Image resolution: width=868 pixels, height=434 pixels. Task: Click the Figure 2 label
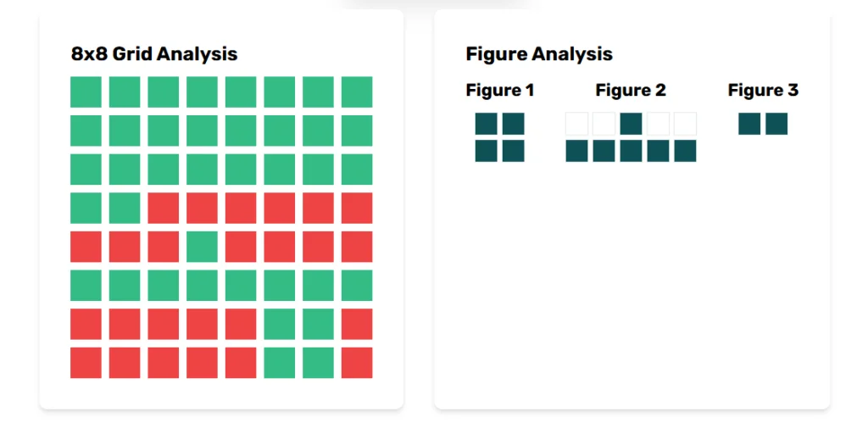(x=631, y=90)
